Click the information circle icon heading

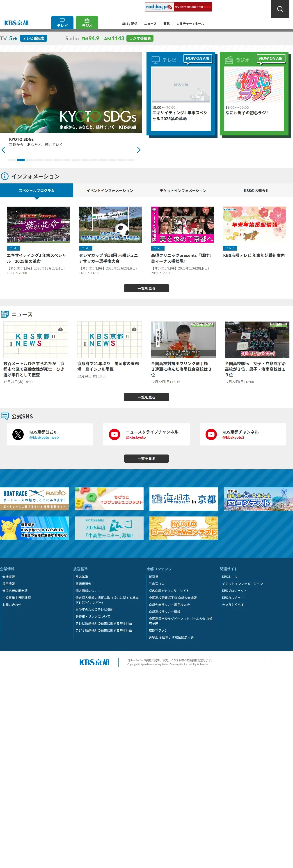click(x=5, y=176)
